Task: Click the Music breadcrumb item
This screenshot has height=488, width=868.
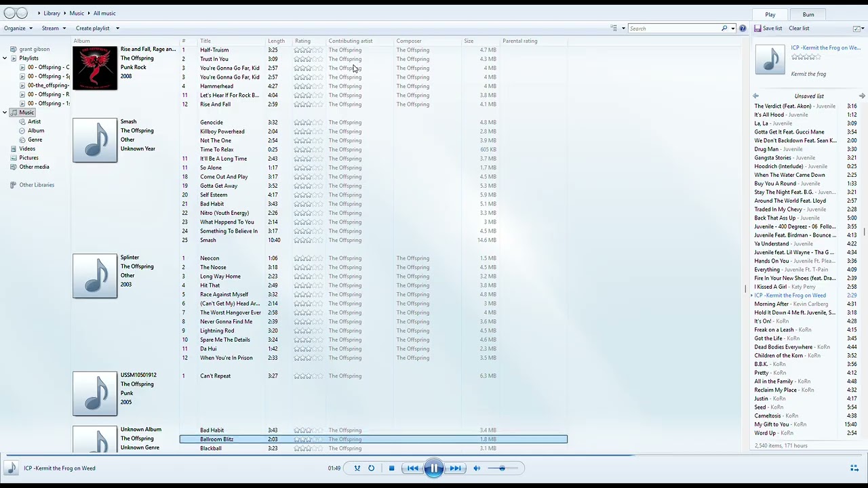Action: click(77, 14)
